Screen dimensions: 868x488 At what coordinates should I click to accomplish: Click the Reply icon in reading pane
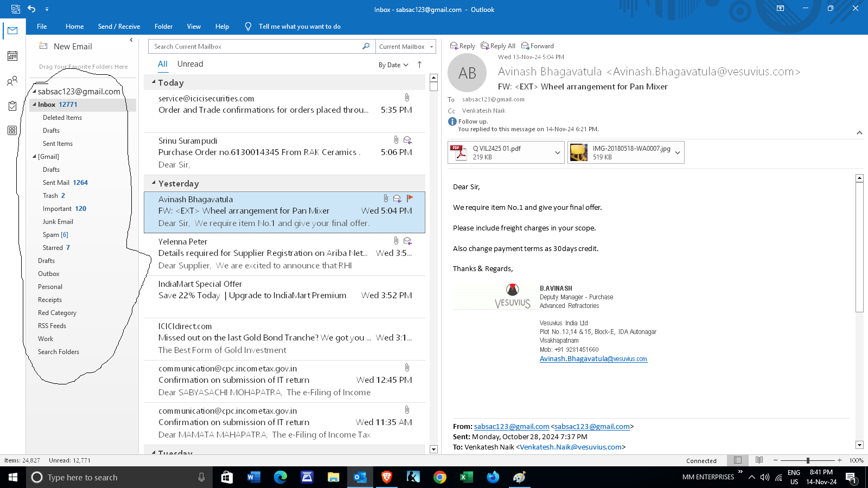[462, 46]
